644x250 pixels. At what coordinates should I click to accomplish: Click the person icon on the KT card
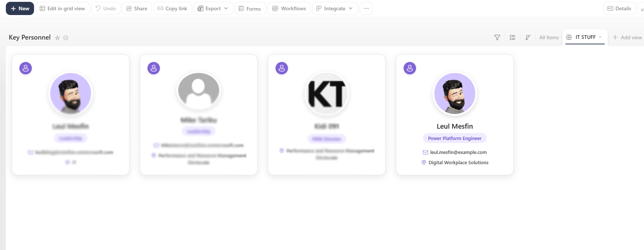(282, 68)
